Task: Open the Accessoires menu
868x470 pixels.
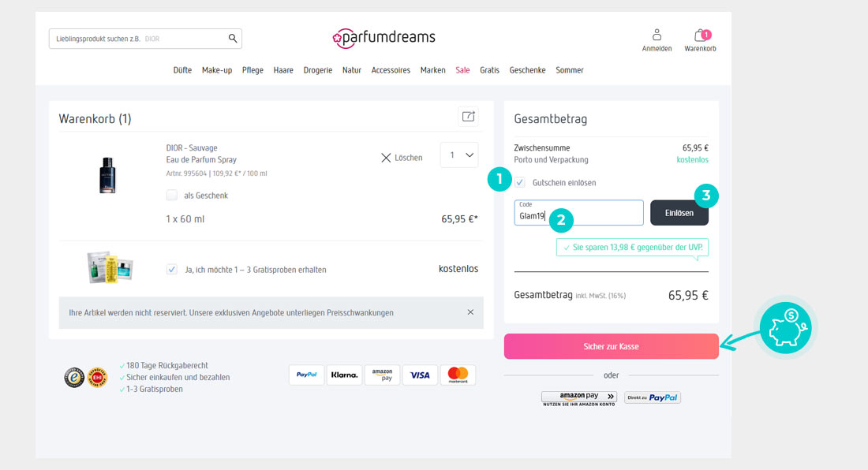Action: pos(391,70)
